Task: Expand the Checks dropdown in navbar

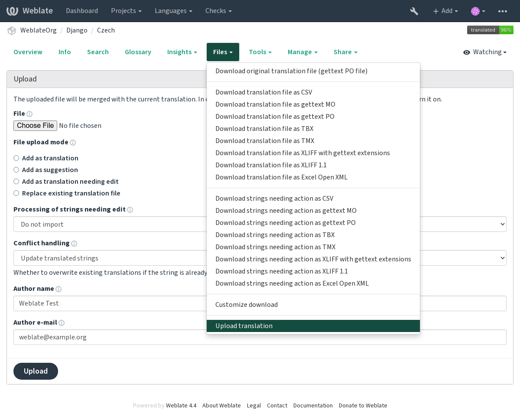Action: 218,11
